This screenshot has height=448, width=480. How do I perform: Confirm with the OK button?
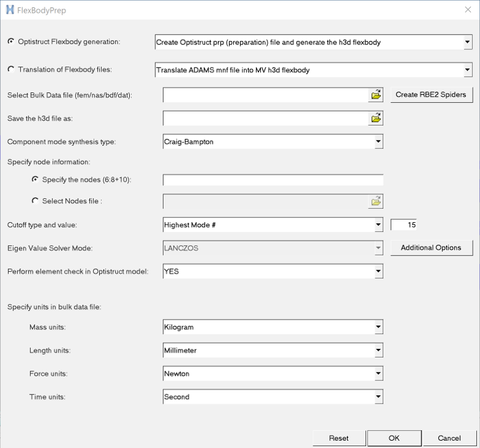(394, 438)
